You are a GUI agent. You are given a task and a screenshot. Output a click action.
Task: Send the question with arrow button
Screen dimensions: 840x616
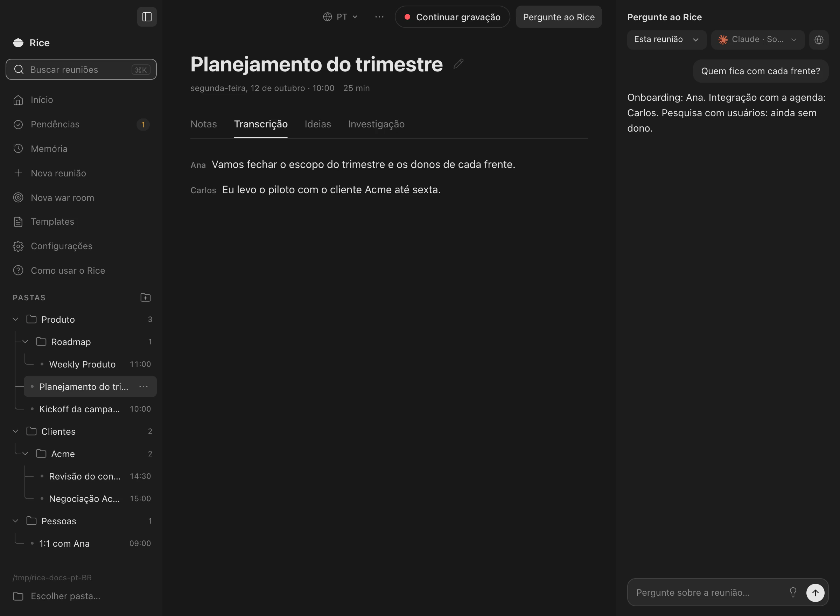pyautogui.click(x=815, y=592)
